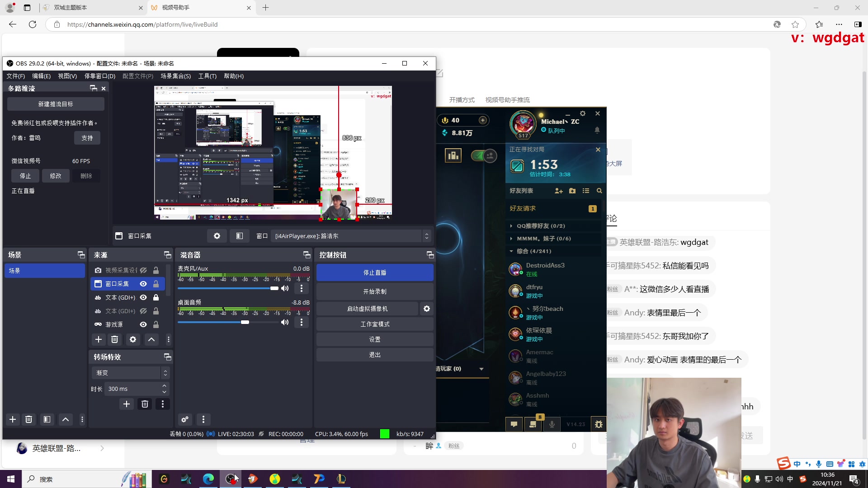
Task: Click the 支持 button next to the author
Action: tap(87, 138)
